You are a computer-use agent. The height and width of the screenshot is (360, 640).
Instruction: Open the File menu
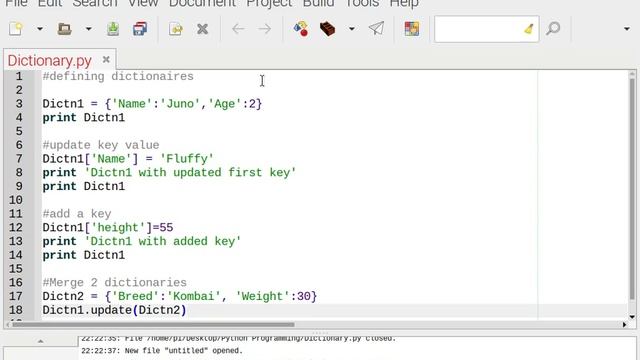coord(16,3)
